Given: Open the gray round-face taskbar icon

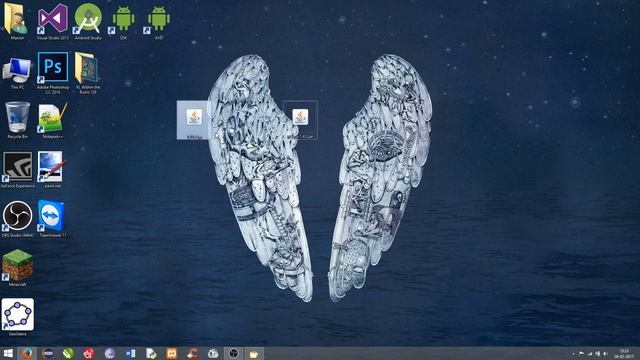Looking at the screenshot, I should 213,353.
